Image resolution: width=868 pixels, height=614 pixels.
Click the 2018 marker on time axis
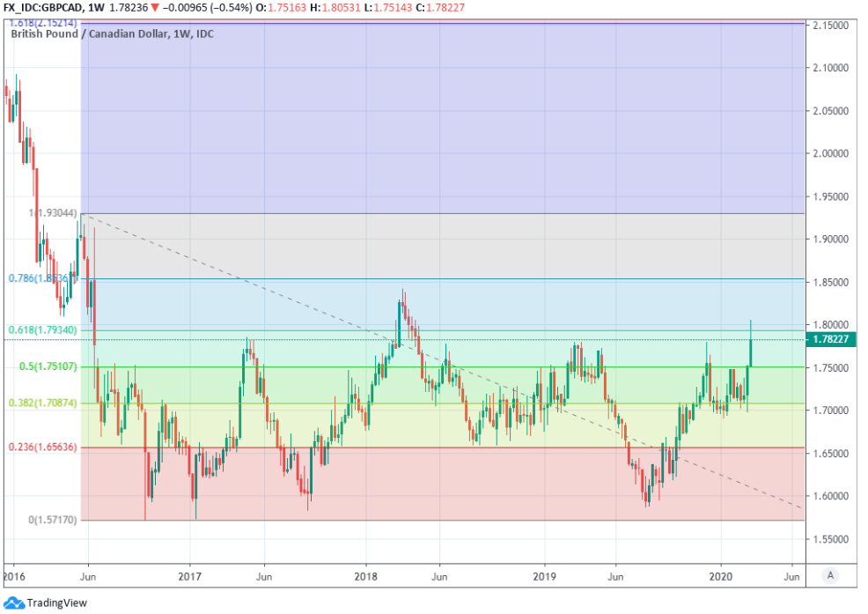click(366, 575)
